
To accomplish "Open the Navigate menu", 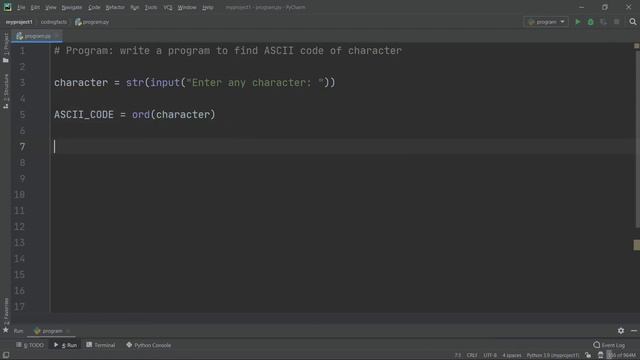I will point(71,7).
